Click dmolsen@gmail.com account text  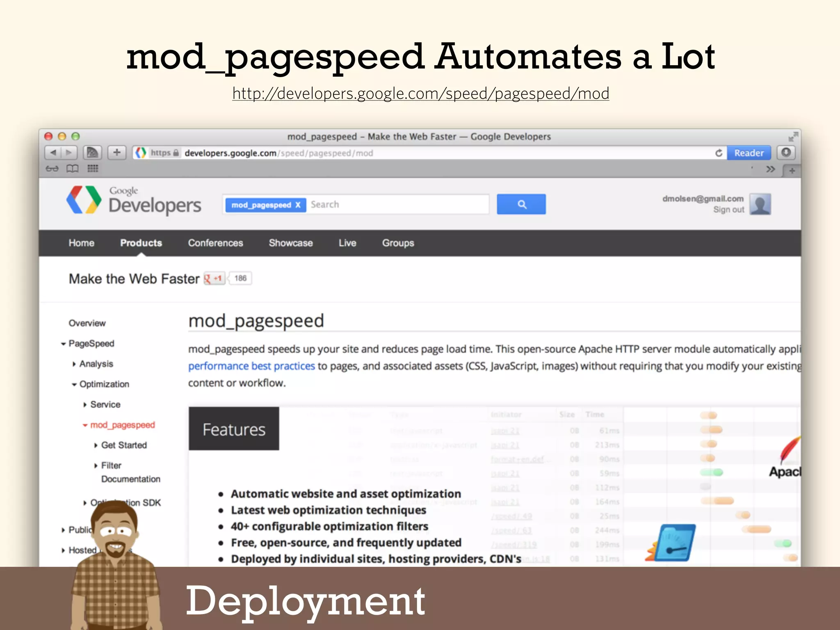tap(703, 199)
